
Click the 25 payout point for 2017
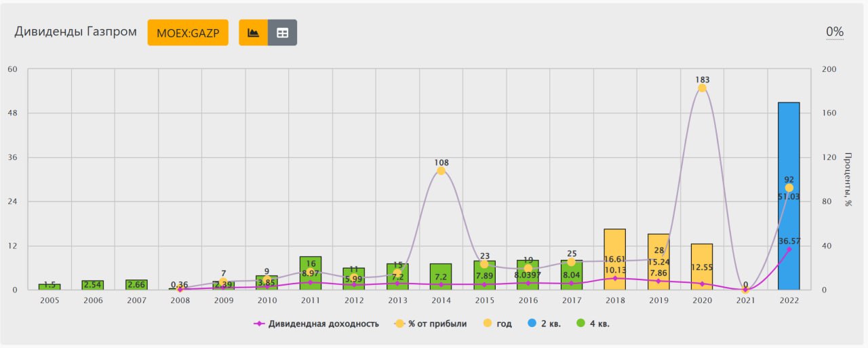click(571, 262)
